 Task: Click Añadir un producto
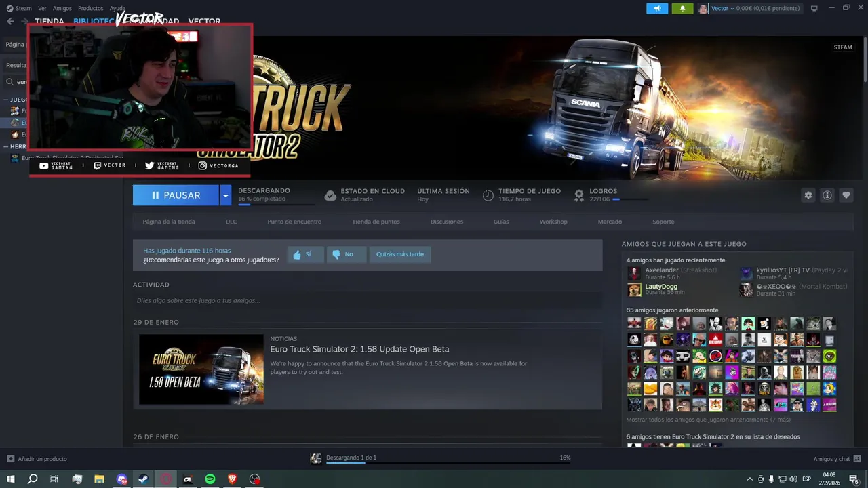coord(37,459)
